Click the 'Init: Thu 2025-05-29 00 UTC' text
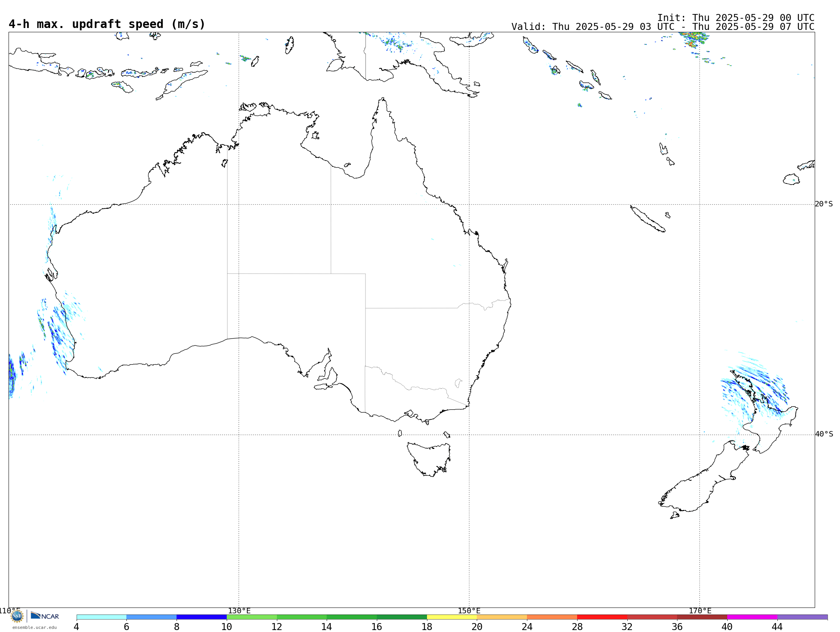840x632 pixels. click(736, 18)
